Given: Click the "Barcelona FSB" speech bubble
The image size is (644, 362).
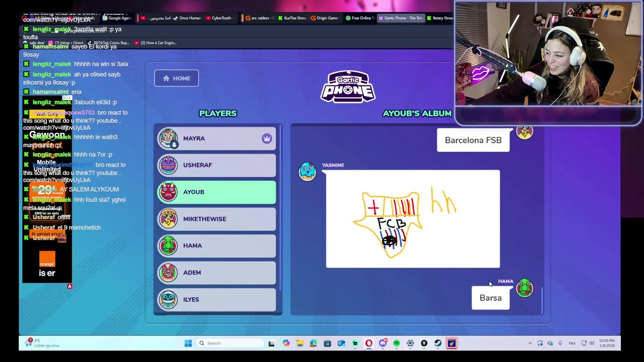Looking at the screenshot, I should click(x=473, y=140).
